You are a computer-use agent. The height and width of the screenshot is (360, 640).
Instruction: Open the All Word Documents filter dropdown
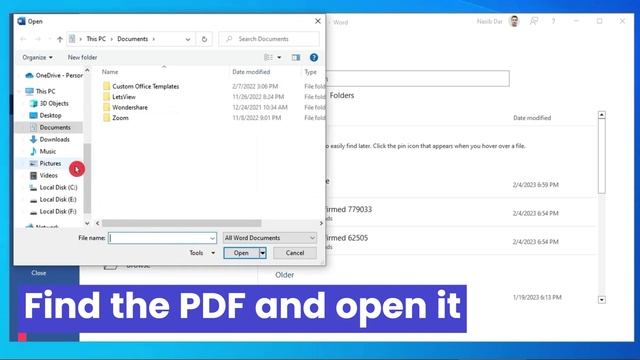tap(269, 238)
